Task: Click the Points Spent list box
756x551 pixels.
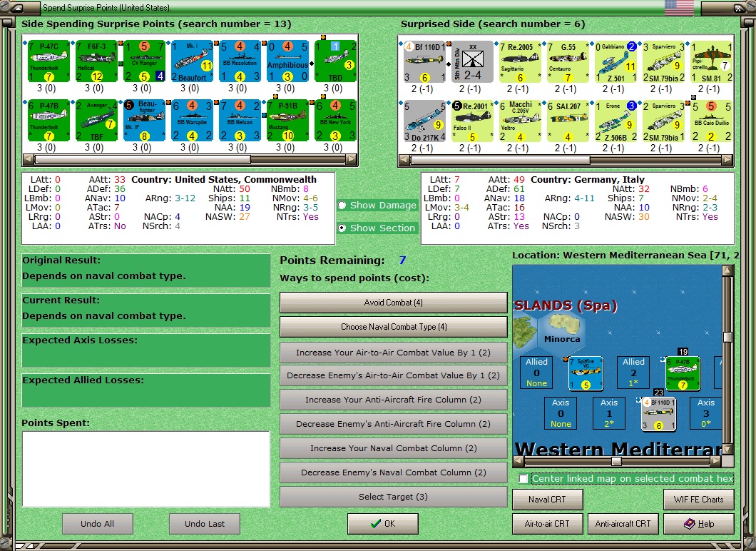Action: 145,469
